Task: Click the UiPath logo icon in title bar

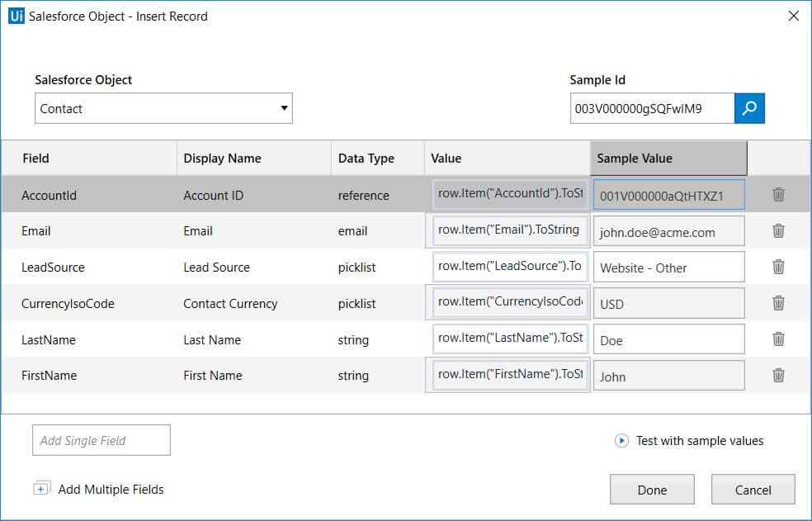Action: (x=16, y=16)
